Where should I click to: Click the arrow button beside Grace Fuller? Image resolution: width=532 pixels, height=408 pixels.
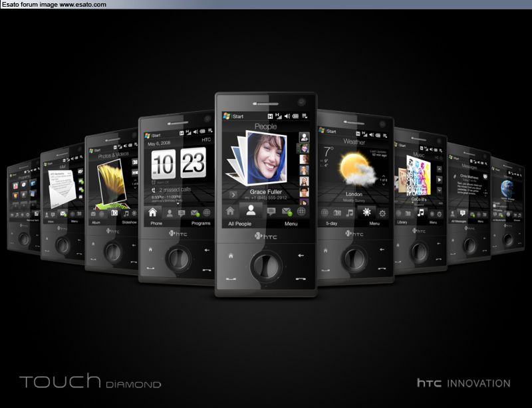(233, 195)
